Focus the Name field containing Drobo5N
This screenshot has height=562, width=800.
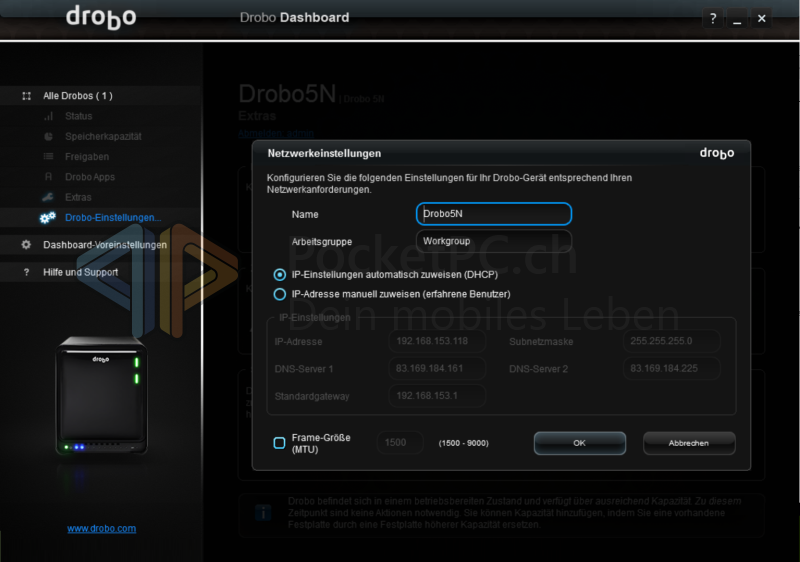(494, 214)
